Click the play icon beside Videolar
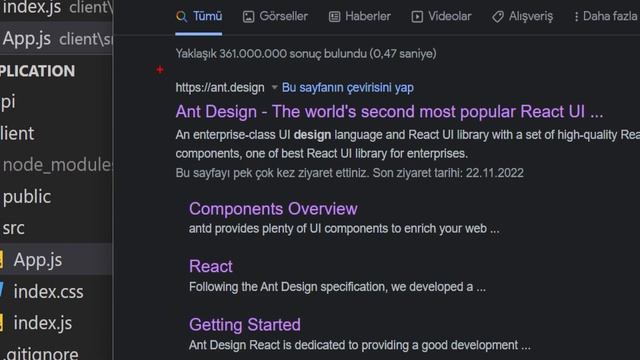Image resolution: width=640 pixels, height=360 pixels. click(x=417, y=17)
